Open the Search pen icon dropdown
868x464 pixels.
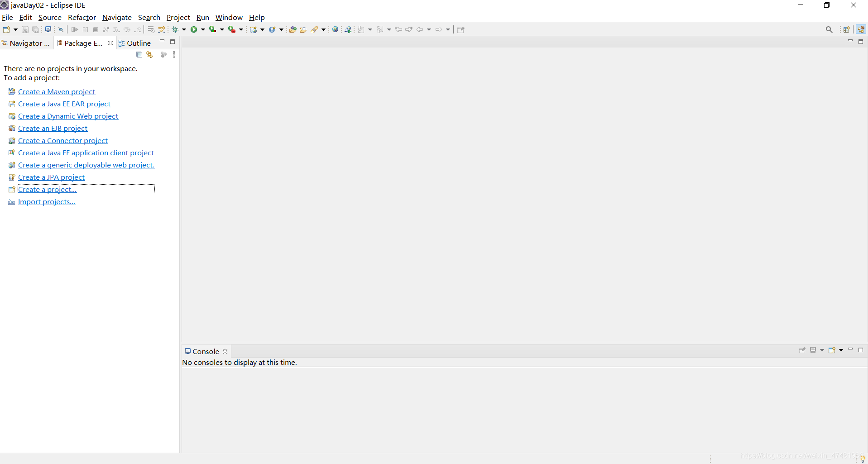(323, 30)
